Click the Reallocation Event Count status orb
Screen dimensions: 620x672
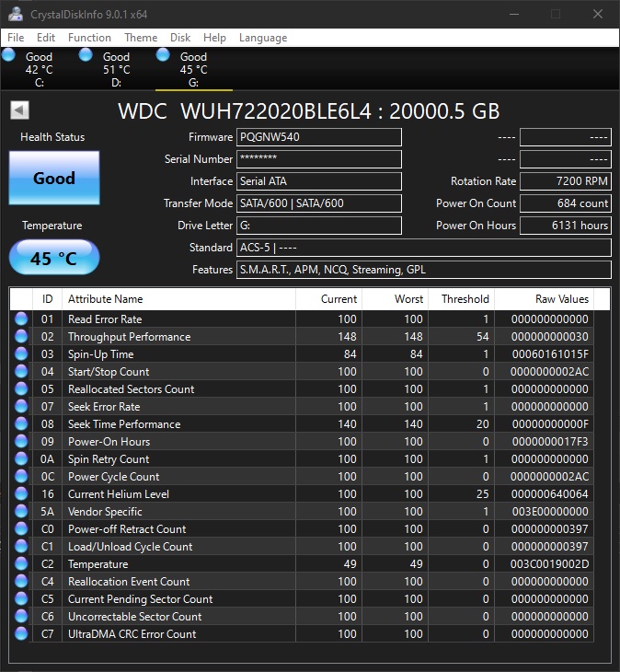tap(21, 581)
